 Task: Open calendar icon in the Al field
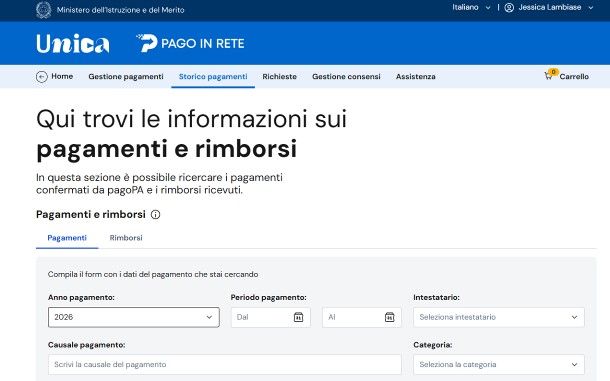coord(389,317)
